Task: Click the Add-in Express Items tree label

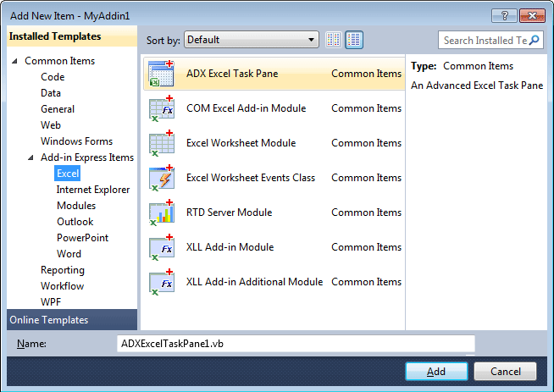Action: (87, 157)
